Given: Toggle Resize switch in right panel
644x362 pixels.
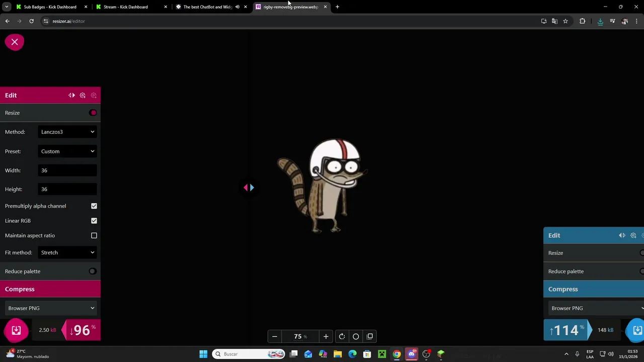Looking at the screenshot, I should 641,253.
